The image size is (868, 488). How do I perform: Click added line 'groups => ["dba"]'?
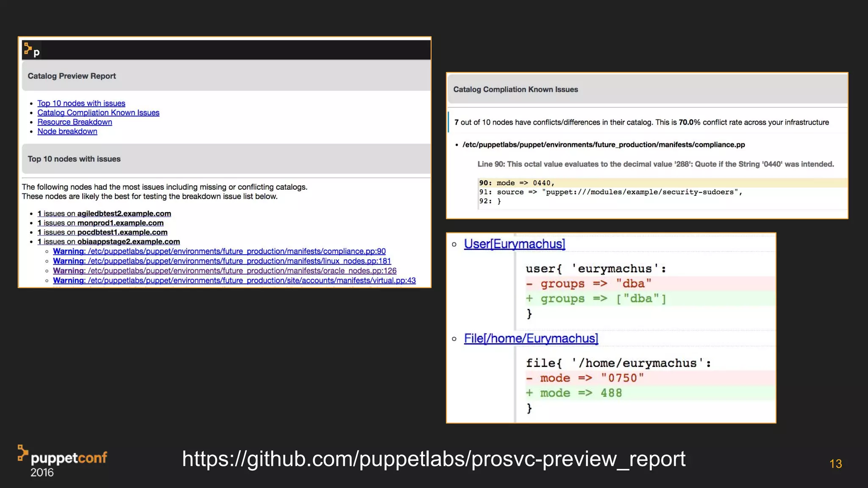click(650, 299)
